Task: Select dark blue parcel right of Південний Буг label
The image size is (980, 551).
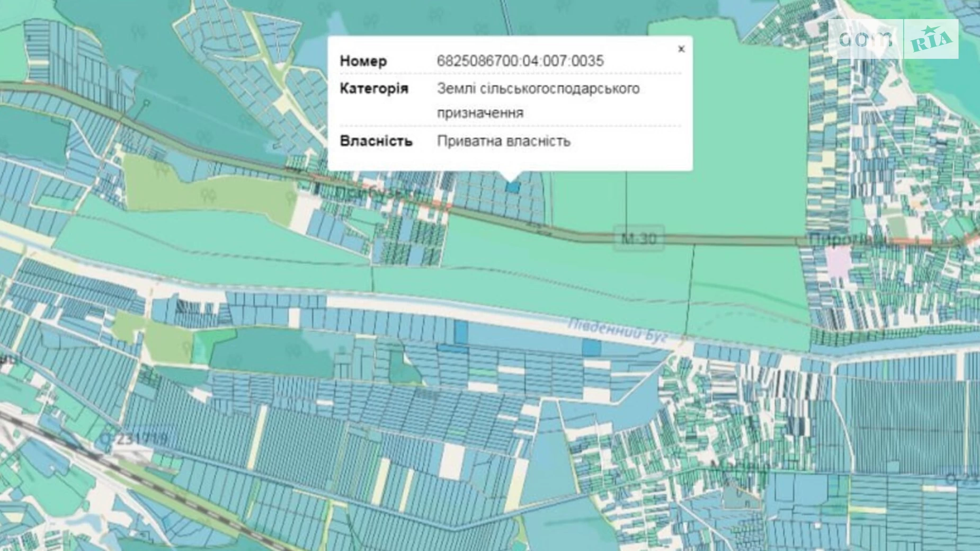Action: pos(591,348)
